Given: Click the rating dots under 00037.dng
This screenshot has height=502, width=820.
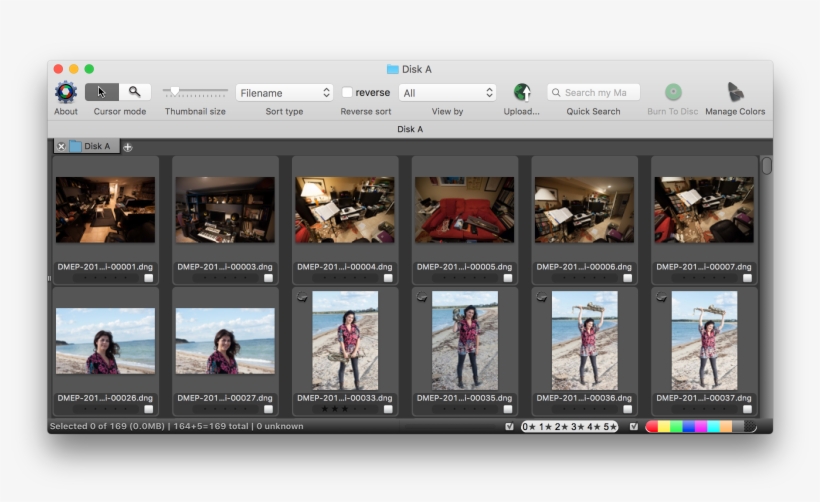Looking at the screenshot, I should click(x=704, y=409).
